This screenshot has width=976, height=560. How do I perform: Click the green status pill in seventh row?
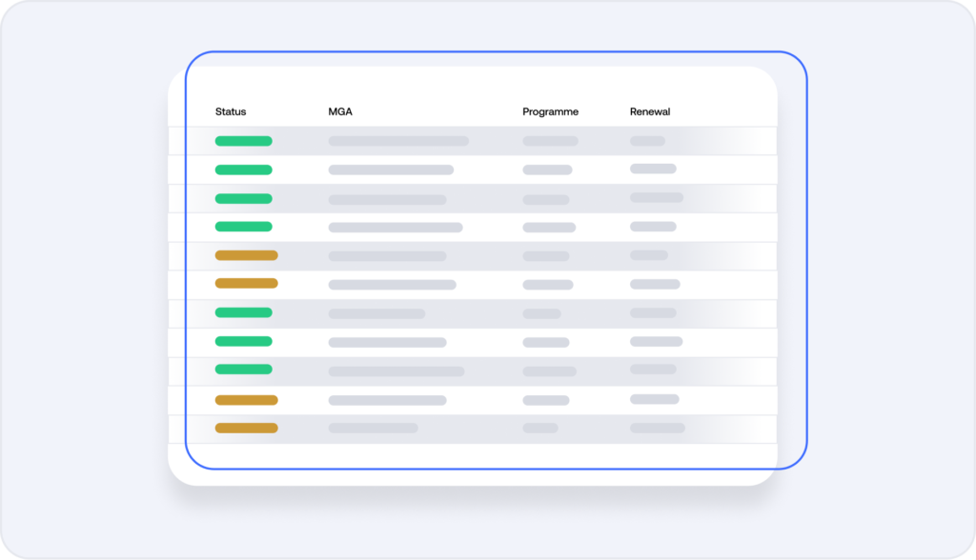click(x=243, y=312)
